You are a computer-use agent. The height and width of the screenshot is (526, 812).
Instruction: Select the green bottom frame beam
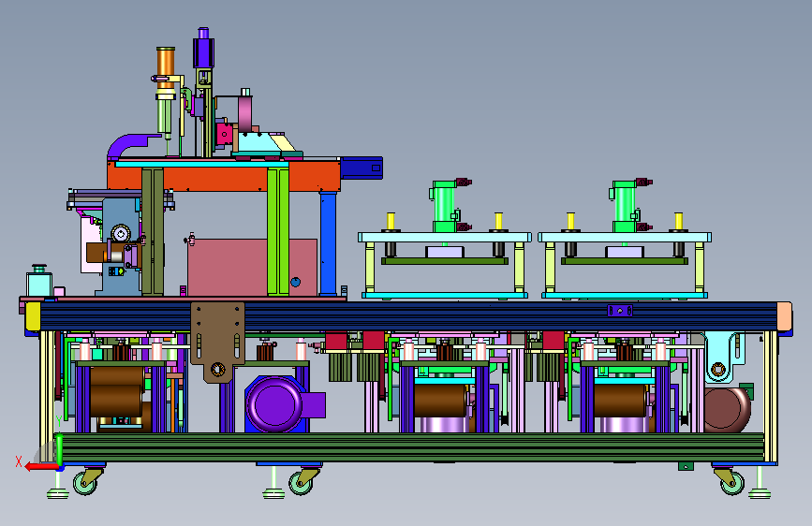pos(409,447)
